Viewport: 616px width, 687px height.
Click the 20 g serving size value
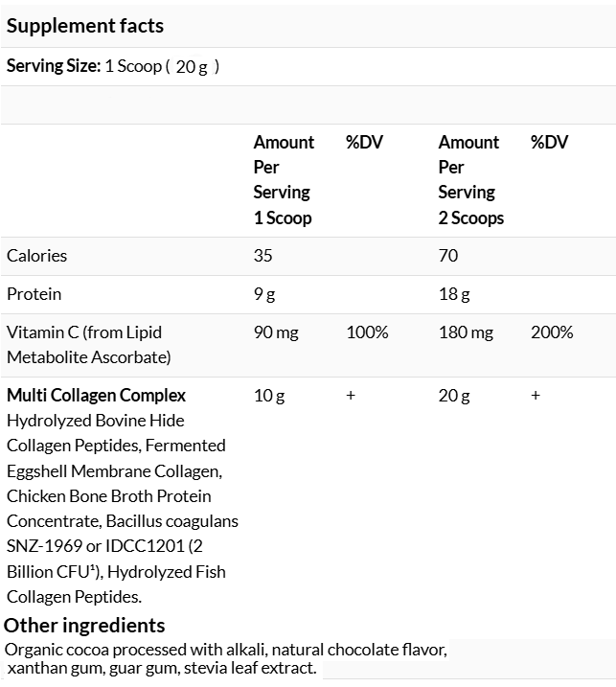click(x=192, y=67)
